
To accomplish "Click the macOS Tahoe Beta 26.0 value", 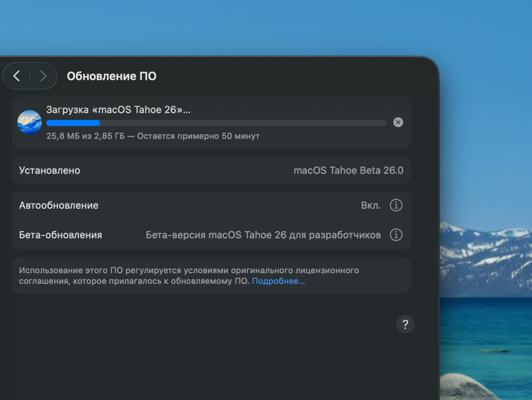I will point(348,170).
